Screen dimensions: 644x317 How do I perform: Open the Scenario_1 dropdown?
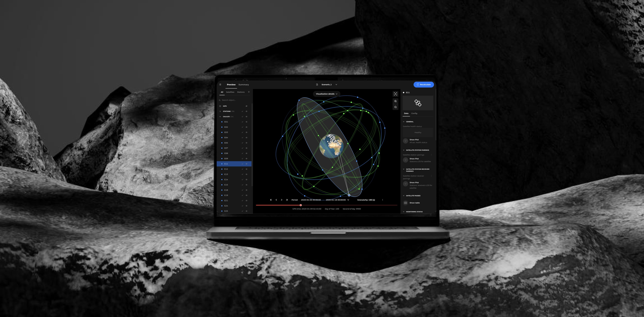click(x=336, y=85)
